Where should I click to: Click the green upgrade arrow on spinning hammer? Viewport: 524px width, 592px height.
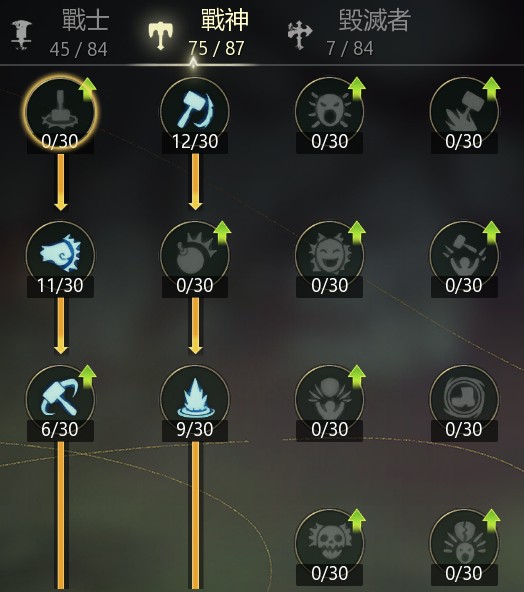[88, 376]
